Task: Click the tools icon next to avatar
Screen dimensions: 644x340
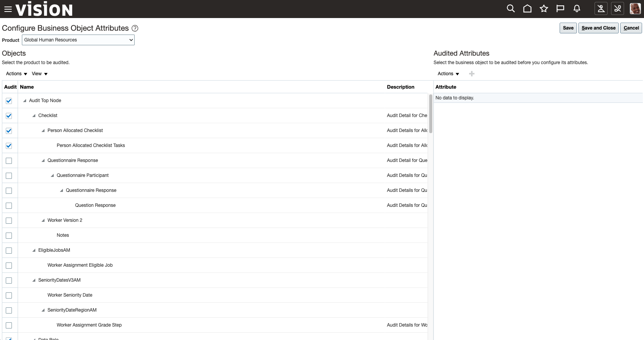Action: (x=618, y=8)
